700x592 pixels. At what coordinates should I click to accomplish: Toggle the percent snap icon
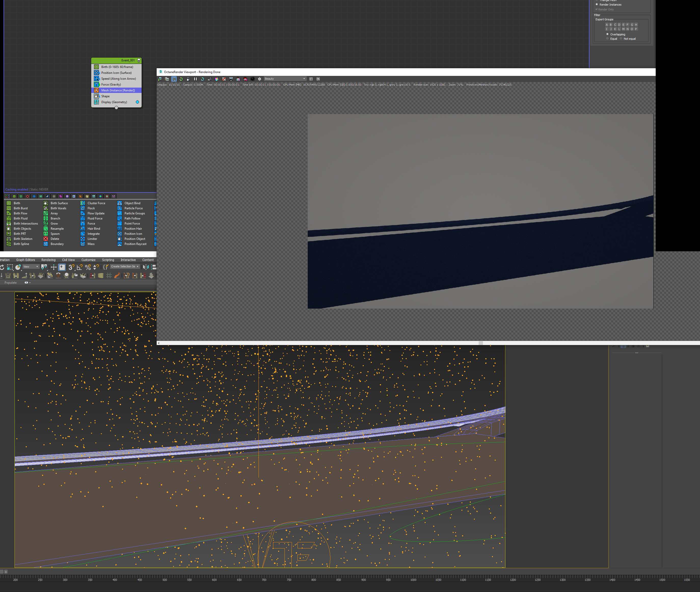pyautogui.click(x=88, y=267)
